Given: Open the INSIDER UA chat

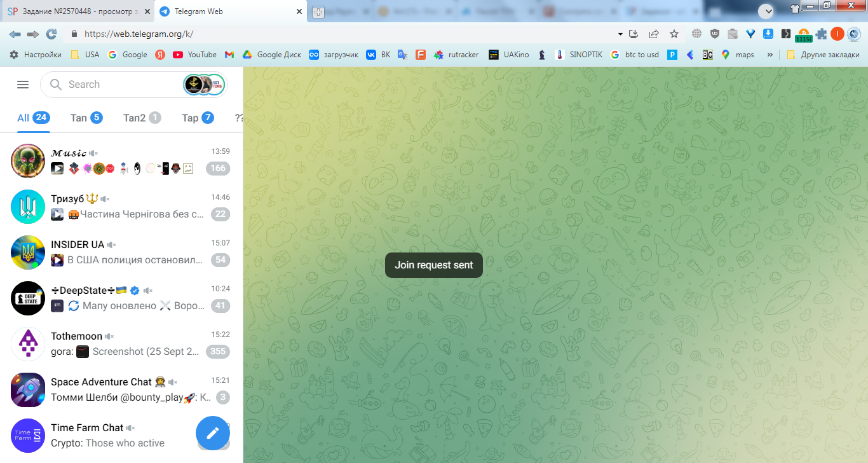Looking at the screenshot, I should 121,252.
